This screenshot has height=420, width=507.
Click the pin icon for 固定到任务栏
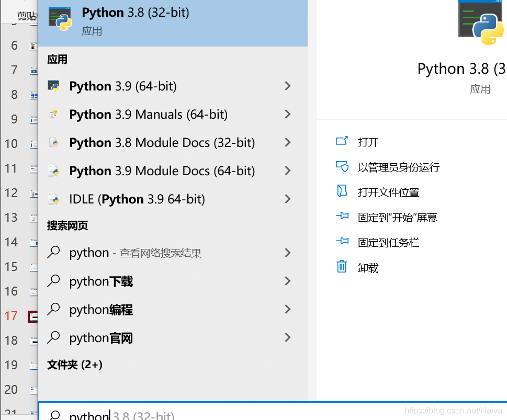(342, 241)
